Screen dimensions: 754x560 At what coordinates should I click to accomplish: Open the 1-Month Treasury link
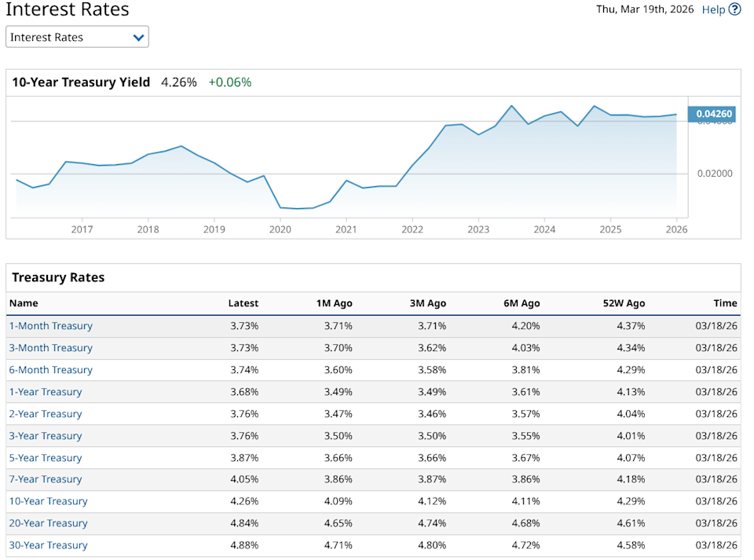[50, 326]
